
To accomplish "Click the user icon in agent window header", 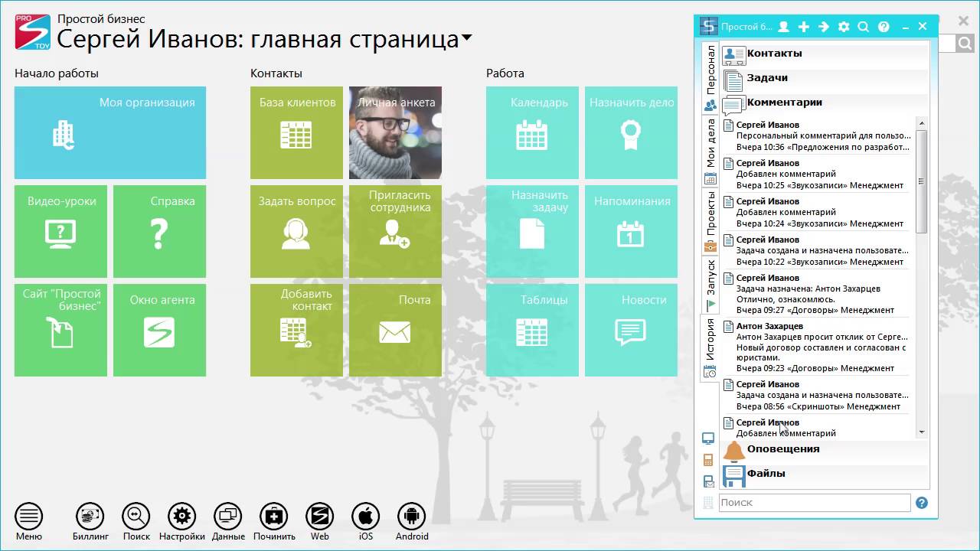I will click(x=783, y=27).
